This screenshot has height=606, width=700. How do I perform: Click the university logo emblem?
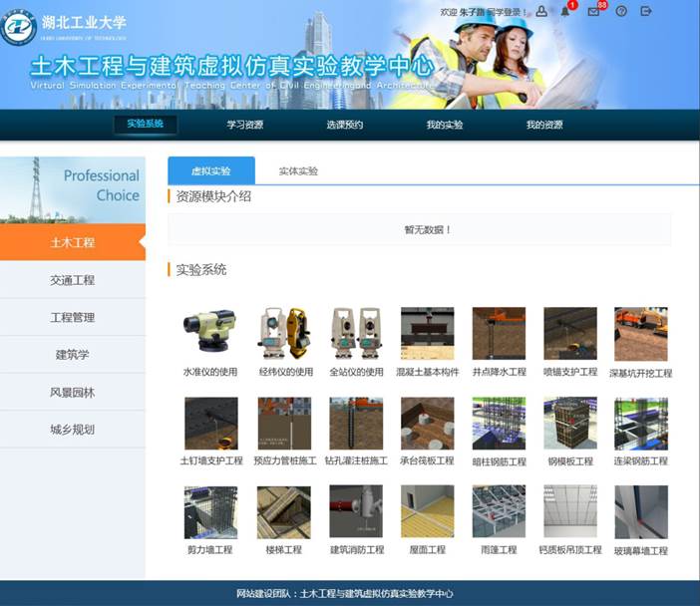pos(18,28)
